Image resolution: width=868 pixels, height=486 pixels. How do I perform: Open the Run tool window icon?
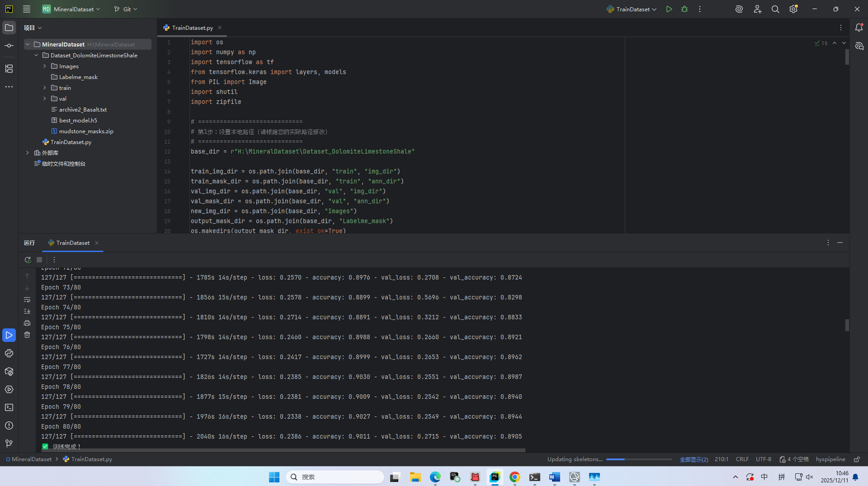tap(9, 335)
